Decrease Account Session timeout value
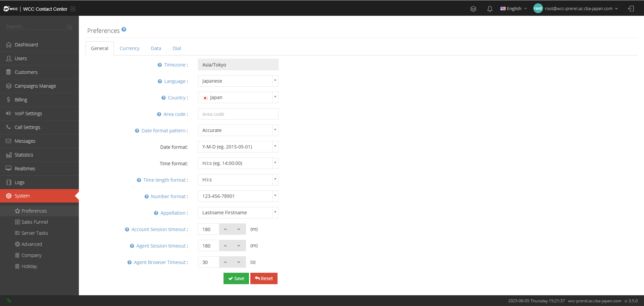Viewport: 644px width, 306px height. (239, 229)
